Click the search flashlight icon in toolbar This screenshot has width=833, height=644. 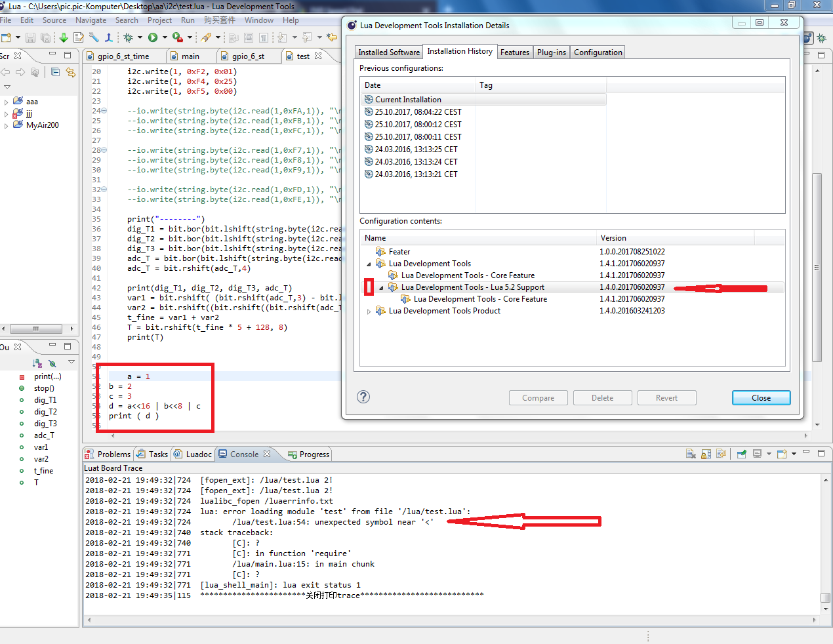pyautogui.click(x=206, y=37)
